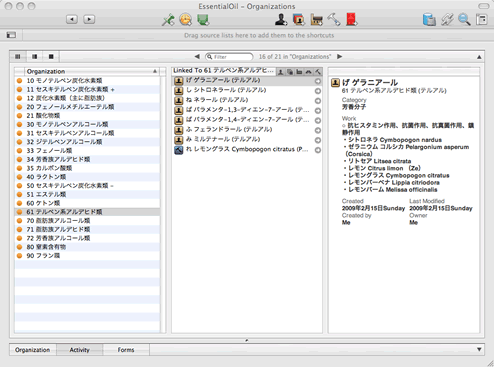
Task: Click the new organization icon in toolbar
Action: coord(299,20)
